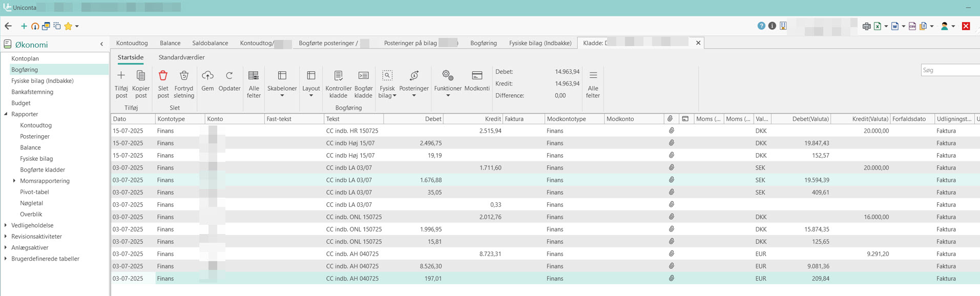Export to Word via the blue icon
The height and width of the screenshot is (296, 980).
[895, 26]
